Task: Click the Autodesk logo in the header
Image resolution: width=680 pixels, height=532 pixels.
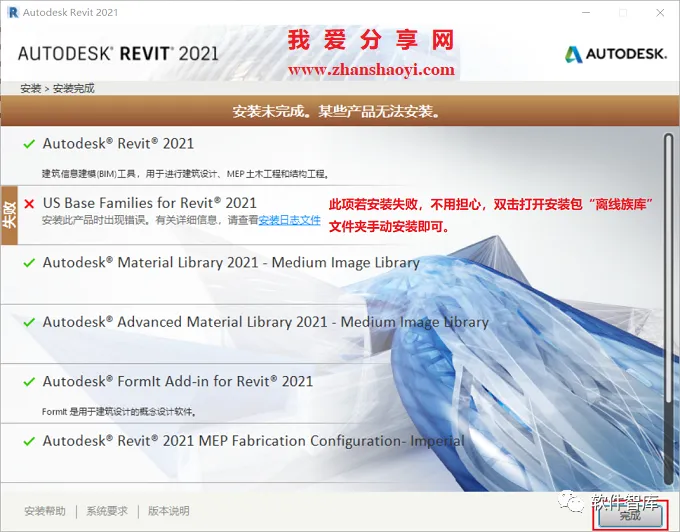Action: (x=615, y=54)
